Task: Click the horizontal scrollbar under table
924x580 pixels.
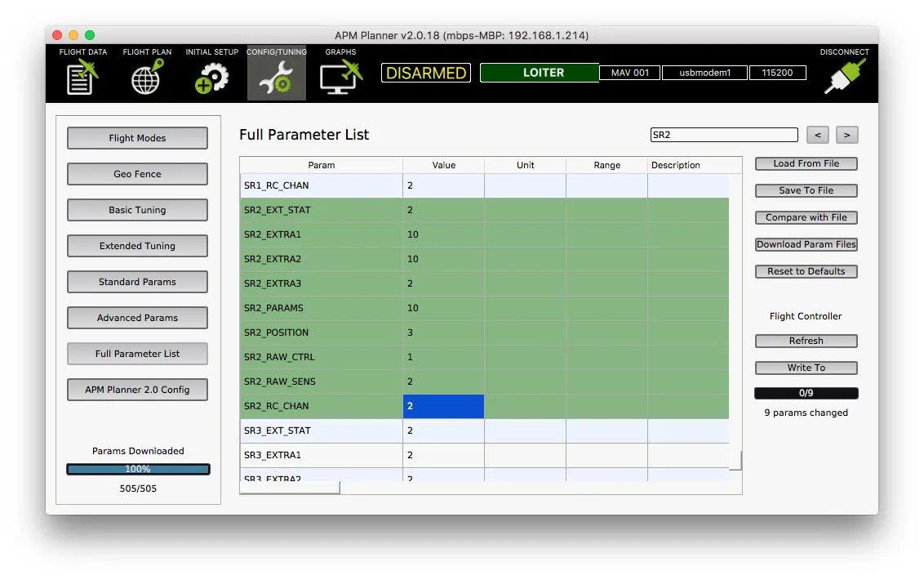Action: pyautogui.click(x=290, y=488)
